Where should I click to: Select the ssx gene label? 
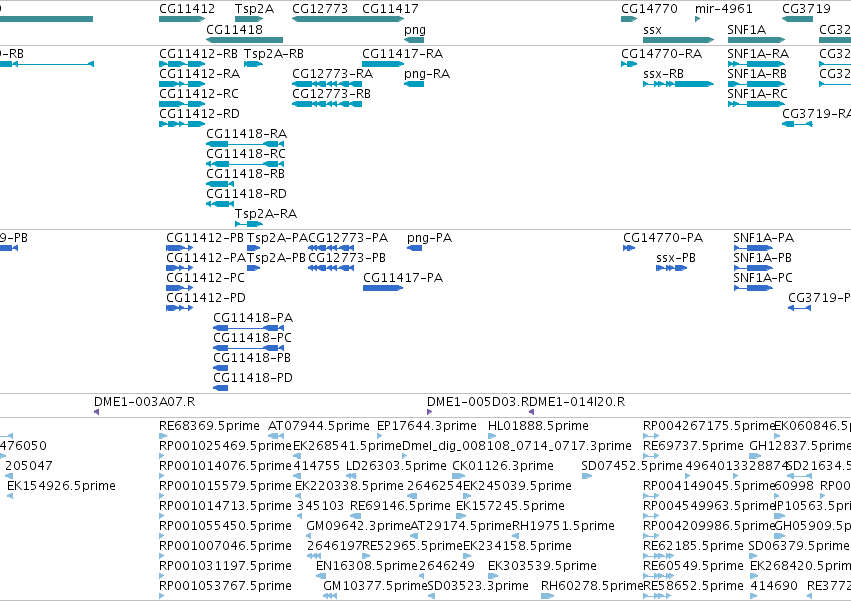[x=652, y=29]
